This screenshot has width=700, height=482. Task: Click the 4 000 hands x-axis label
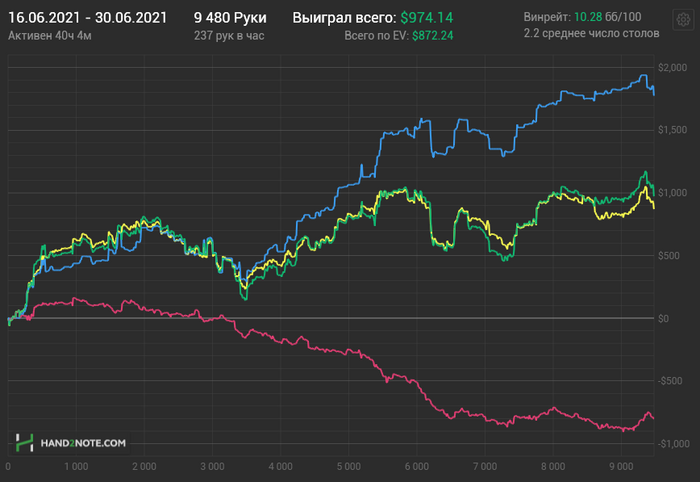(x=280, y=467)
